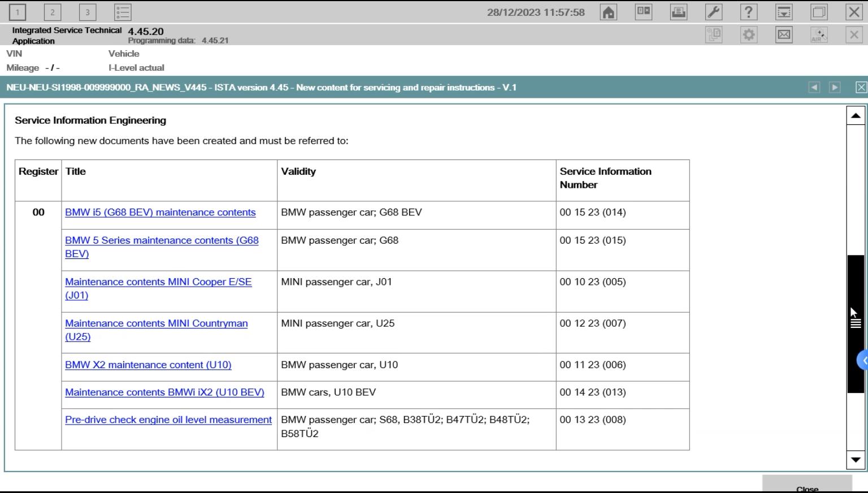Click the greyed document list icon

click(x=714, y=35)
